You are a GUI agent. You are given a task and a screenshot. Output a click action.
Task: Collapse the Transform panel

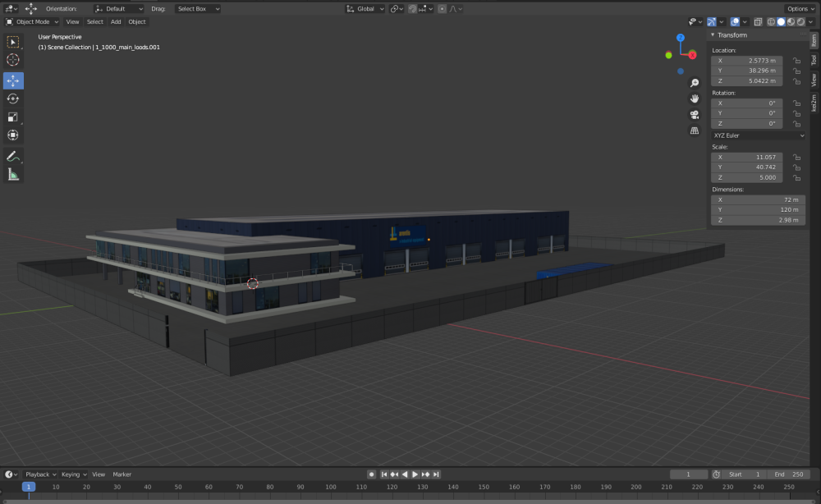[713, 35]
